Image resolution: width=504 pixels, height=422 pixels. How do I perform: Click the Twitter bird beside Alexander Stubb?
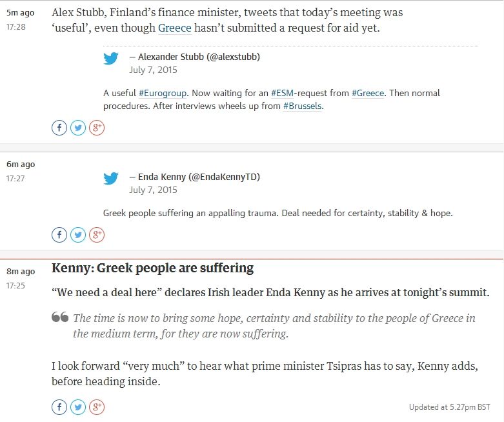(x=111, y=59)
